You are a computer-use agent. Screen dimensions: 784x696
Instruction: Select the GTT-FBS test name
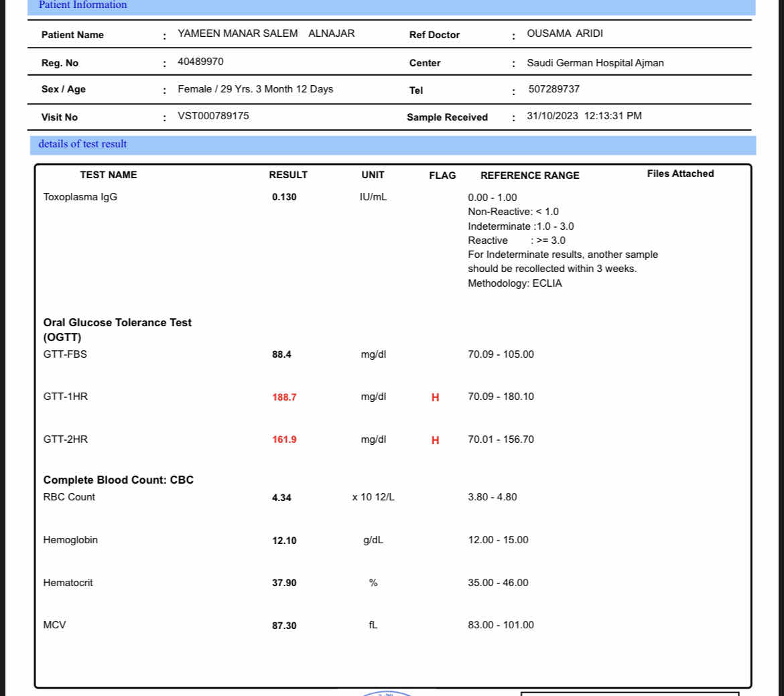click(x=65, y=354)
